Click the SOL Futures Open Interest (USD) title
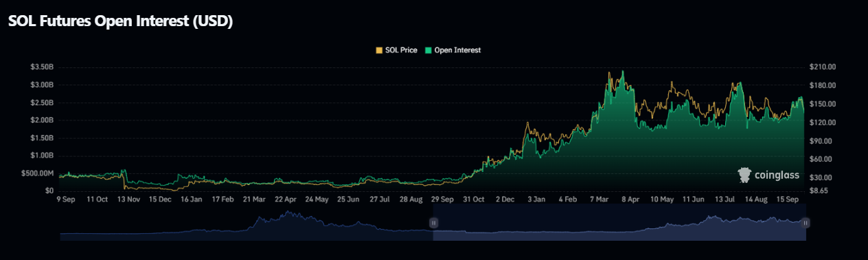This screenshot has width=868, height=260. (x=121, y=21)
